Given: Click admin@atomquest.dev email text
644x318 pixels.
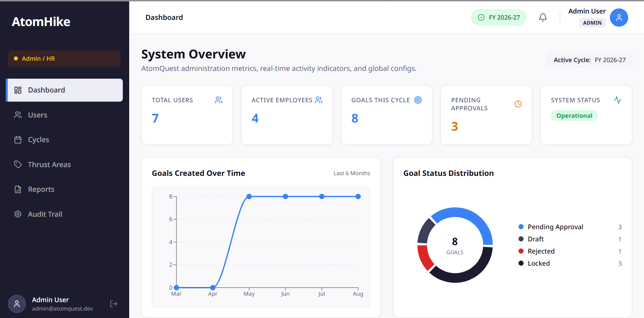Looking at the screenshot, I should click(62, 309).
